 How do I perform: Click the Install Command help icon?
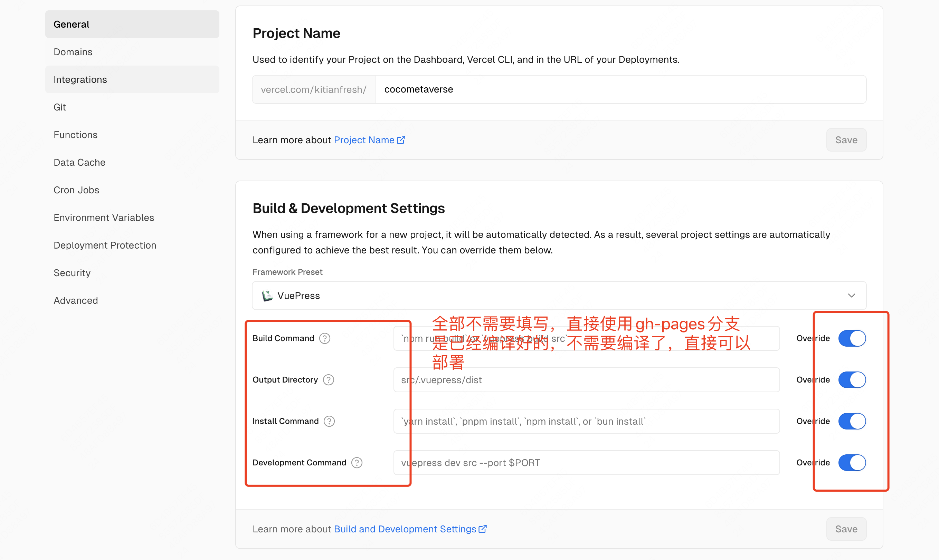(x=329, y=422)
